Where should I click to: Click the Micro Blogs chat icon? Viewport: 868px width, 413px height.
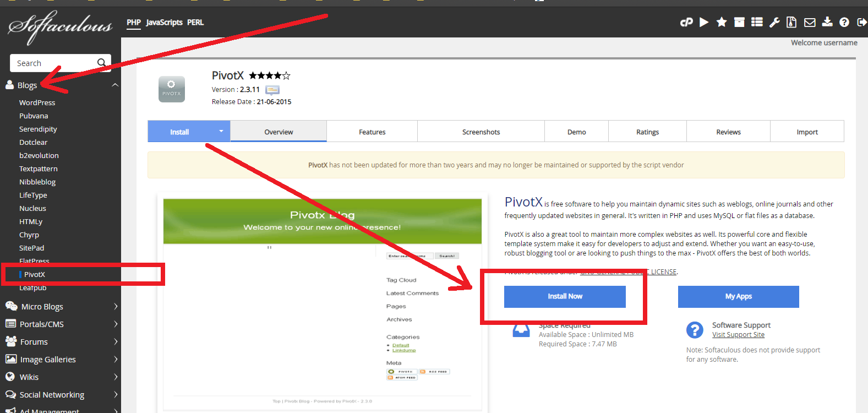(x=11, y=306)
